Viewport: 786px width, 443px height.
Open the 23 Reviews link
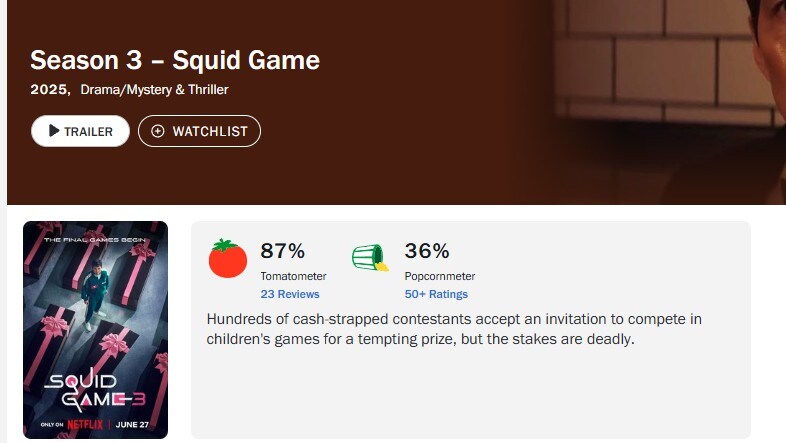click(290, 294)
